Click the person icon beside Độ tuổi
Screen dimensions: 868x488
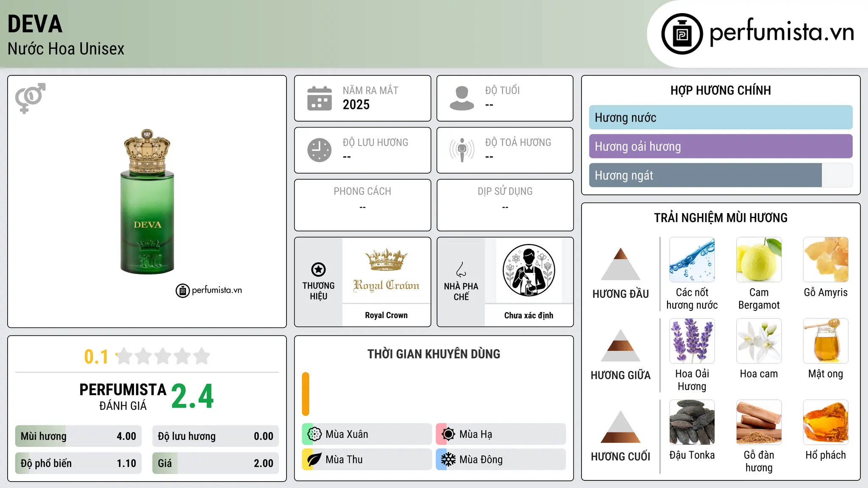pyautogui.click(x=462, y=98)
